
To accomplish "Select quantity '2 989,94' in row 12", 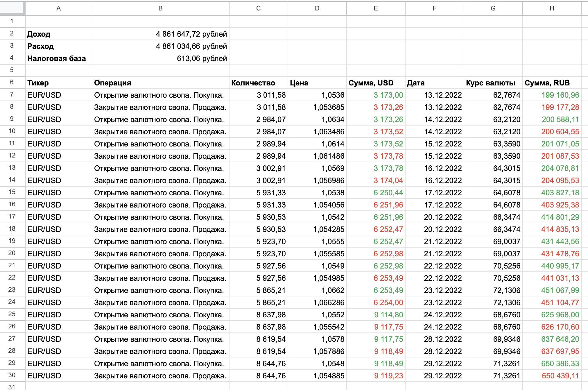I will [259, 156].
